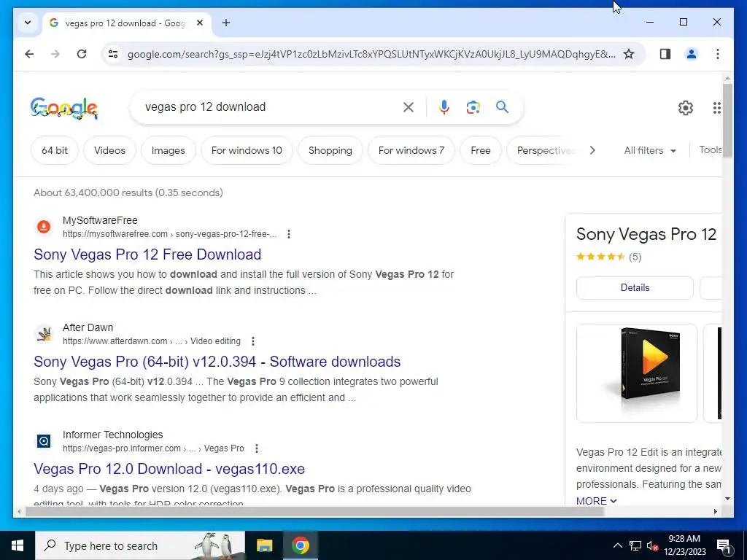Start voice search with microphone icon
Viewport: 747px width, 560px height.
(444, 107)
